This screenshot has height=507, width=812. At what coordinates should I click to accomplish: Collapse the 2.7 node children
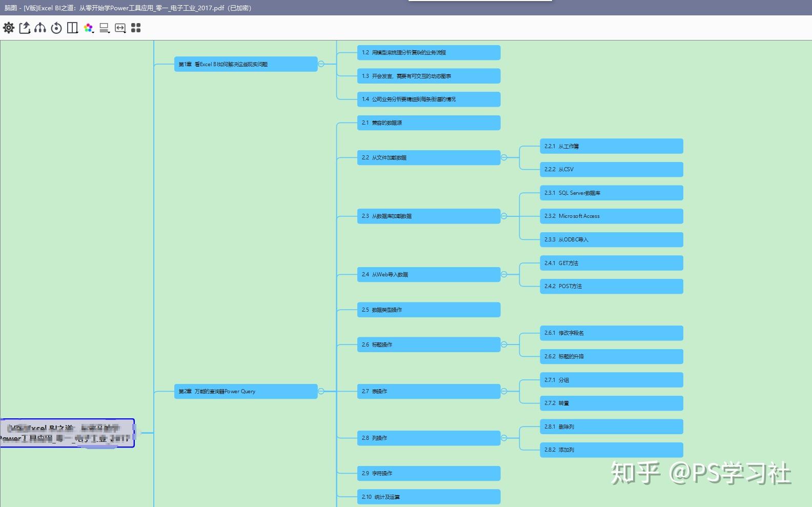tap(504, 391)
